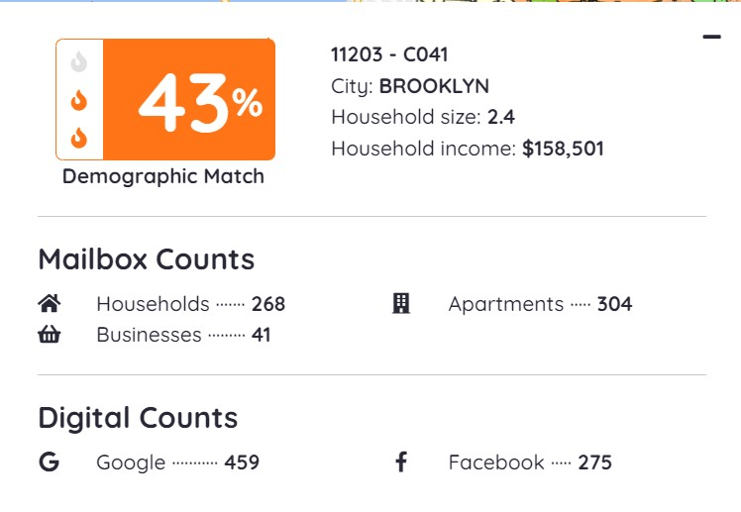Click the Household income $158,501 value
Viewport: 741px width, 512px height.
click(x=563, y=149)
